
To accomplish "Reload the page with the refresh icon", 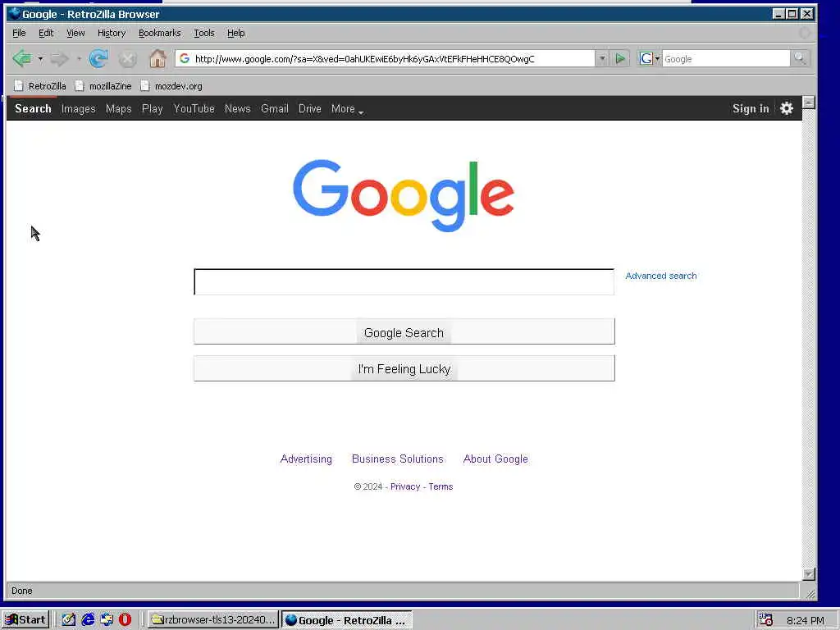I will coord(98,58).
